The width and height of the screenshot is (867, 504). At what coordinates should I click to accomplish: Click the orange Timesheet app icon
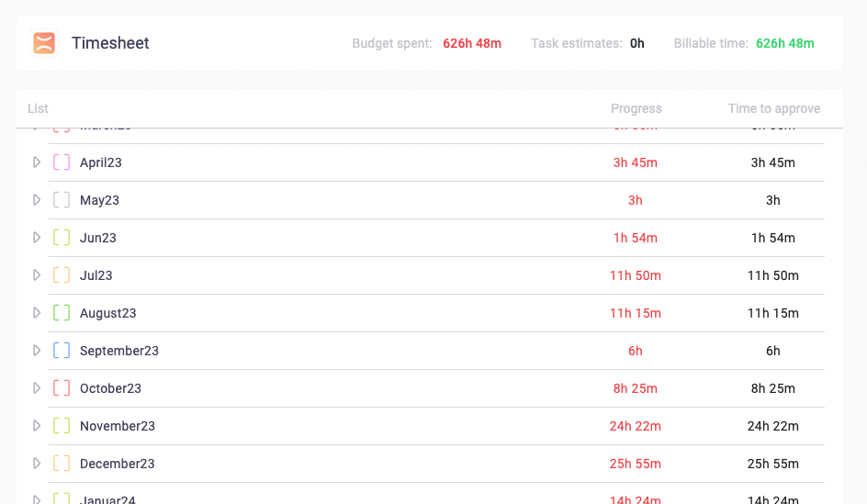click(44, 43)
